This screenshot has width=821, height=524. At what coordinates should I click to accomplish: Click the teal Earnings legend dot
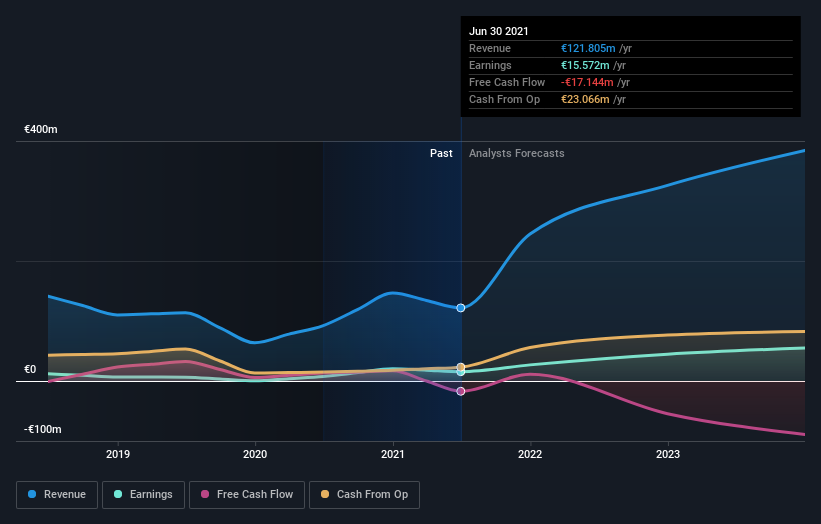click(118, 494)
